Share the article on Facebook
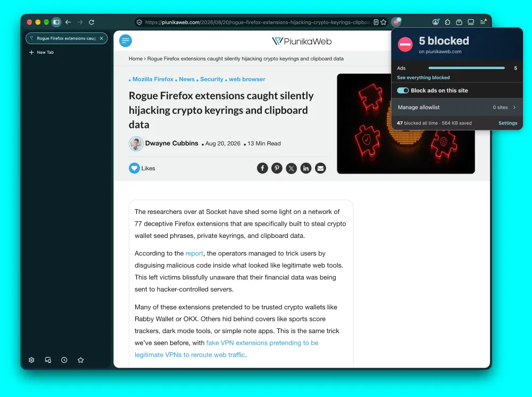 (262, 168)
